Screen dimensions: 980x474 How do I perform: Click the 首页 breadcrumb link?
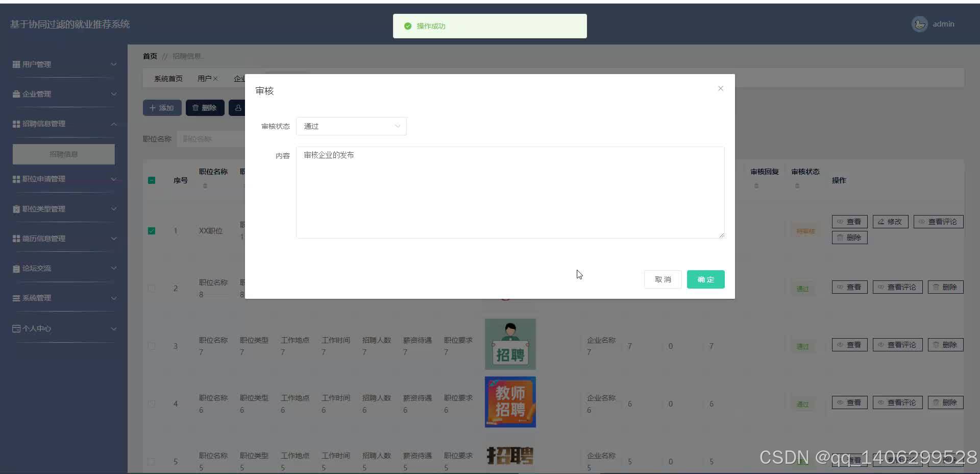point(150,56)
